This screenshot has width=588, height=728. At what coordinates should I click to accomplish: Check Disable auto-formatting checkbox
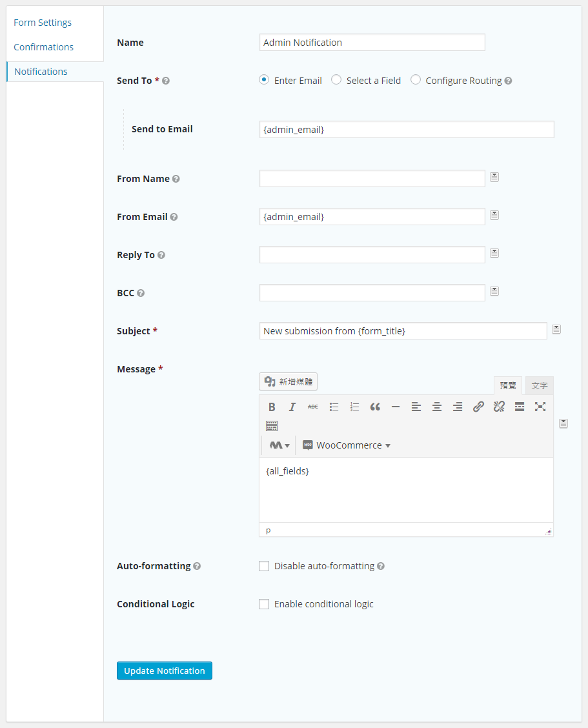pyautogui.click(x=264, y=566)
